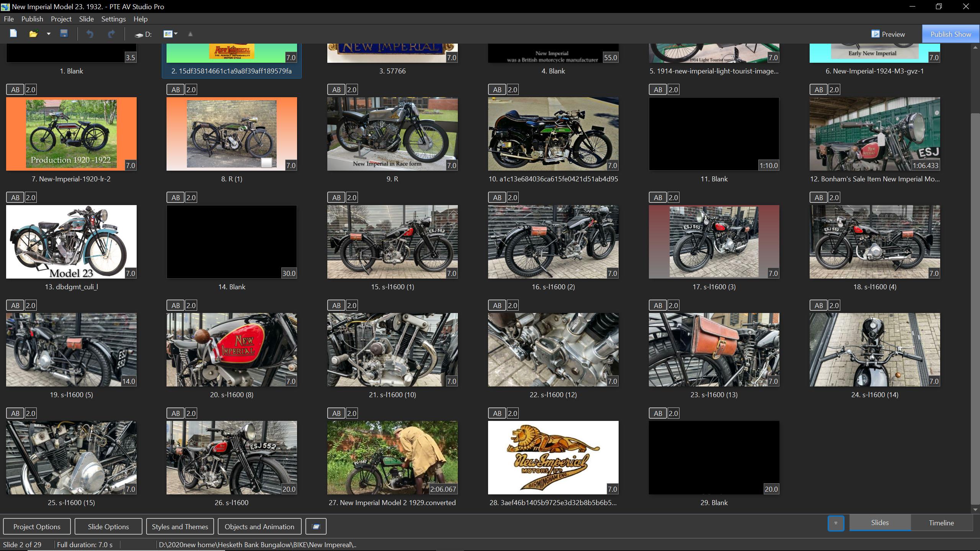Open the Settings menu
The width and height of the screenshot is (980, 551).
[x=113, y=19]
